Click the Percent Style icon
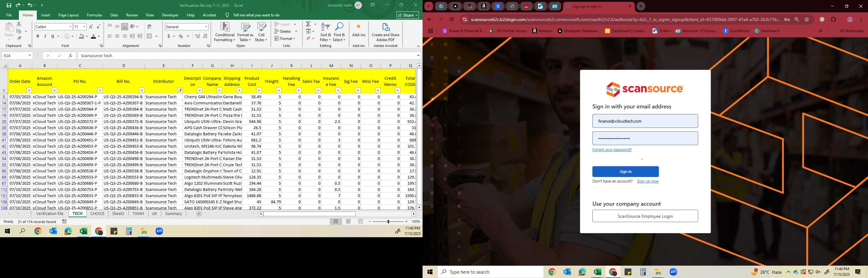This screenshot has height=278, width=868. [x=181, y=36]
